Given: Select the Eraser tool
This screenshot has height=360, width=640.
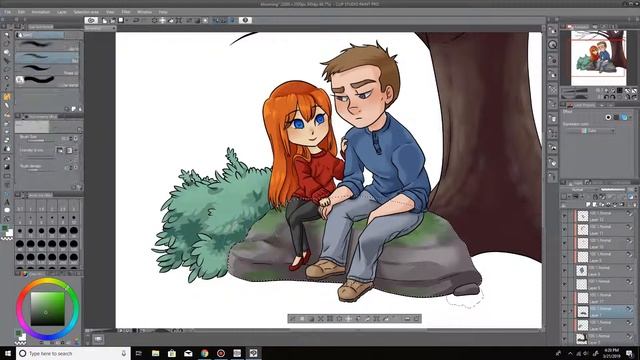Looking at the screenshot, I should pos(7,140).
